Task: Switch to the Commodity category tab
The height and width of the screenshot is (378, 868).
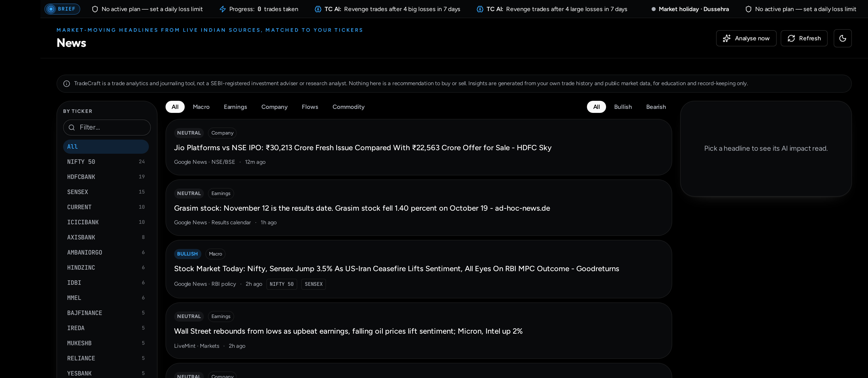Action: pos(348,107)
